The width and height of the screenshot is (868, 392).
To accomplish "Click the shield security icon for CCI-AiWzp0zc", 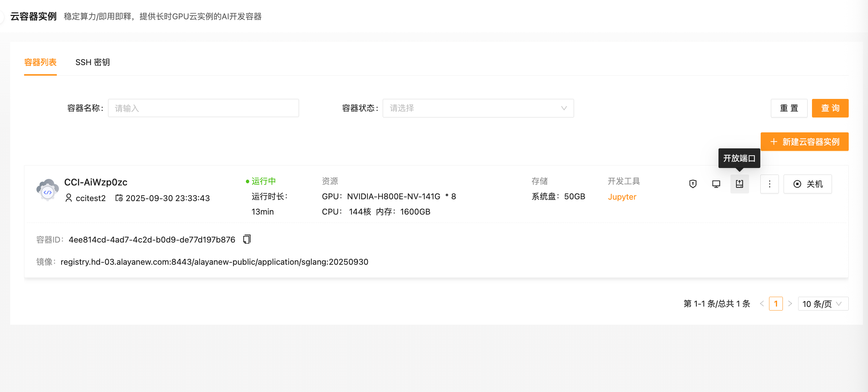I will pos(693,184).
